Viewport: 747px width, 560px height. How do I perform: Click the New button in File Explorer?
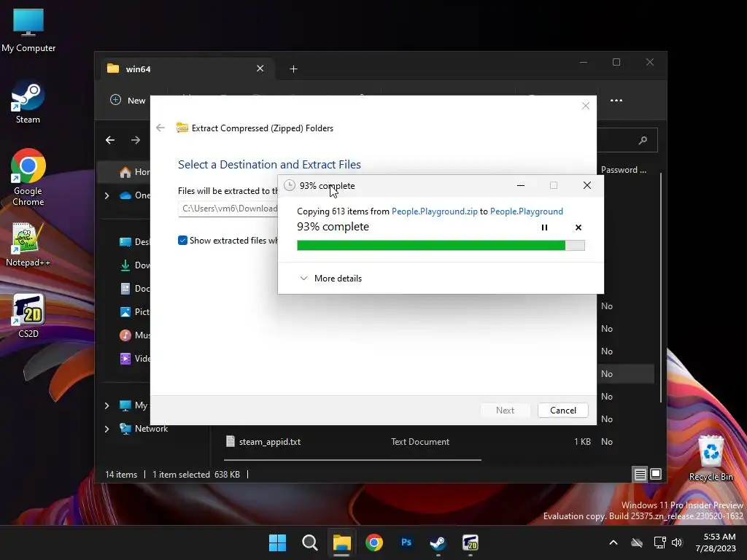[128, 100]
